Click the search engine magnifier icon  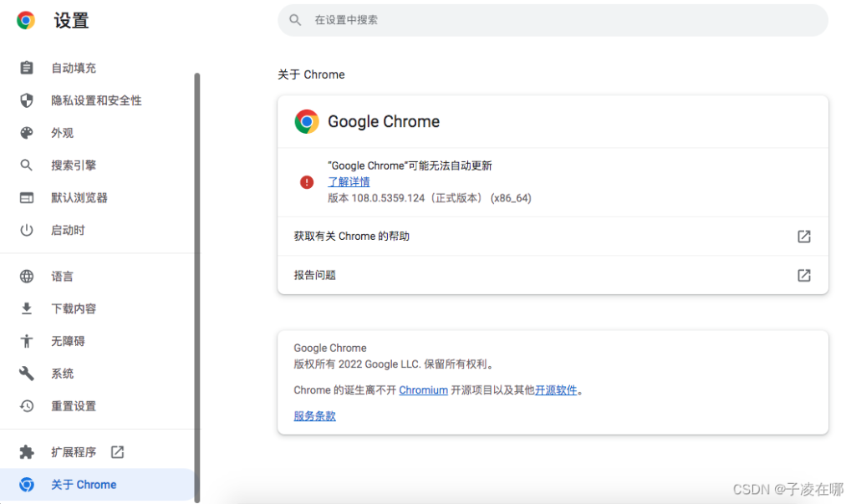[x=26, y=165]
